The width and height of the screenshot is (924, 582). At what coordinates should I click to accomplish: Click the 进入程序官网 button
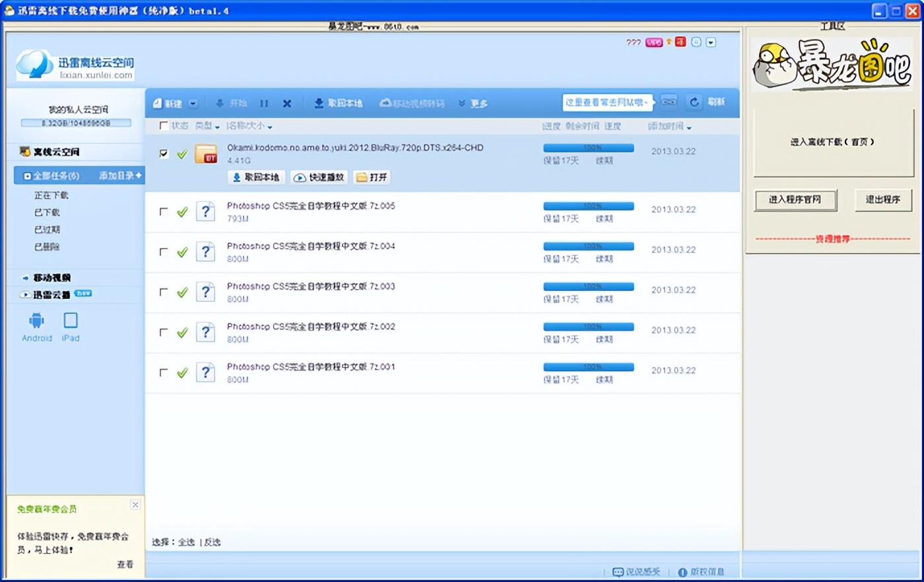point(795,200)
